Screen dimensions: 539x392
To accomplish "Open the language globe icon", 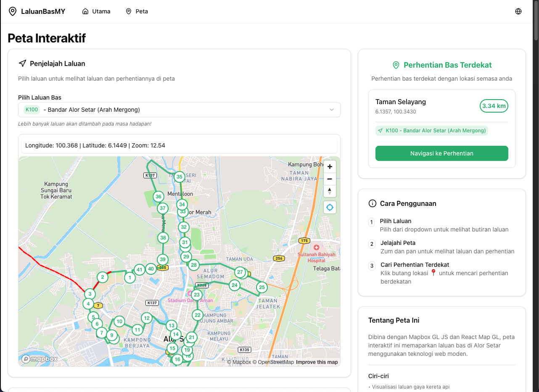I will 518,11.
